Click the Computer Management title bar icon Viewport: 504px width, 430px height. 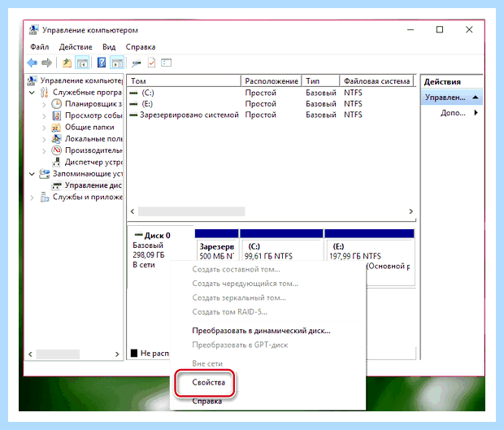pos(34,30)
